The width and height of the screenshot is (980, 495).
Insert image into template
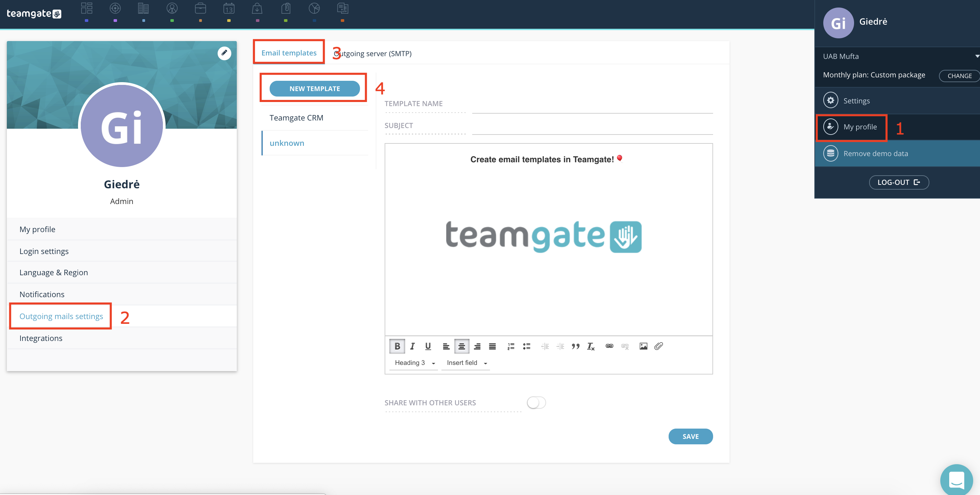pyautogui.click(x=643, y=346)
